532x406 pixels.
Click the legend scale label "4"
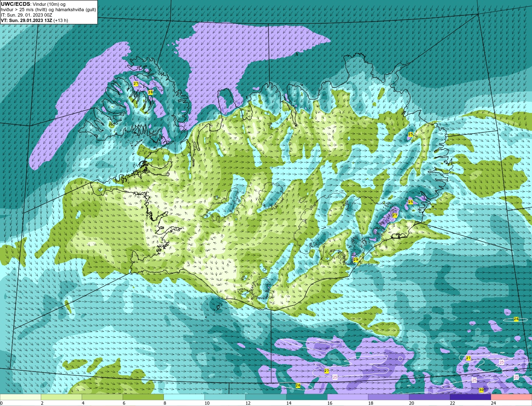(83, 403)
